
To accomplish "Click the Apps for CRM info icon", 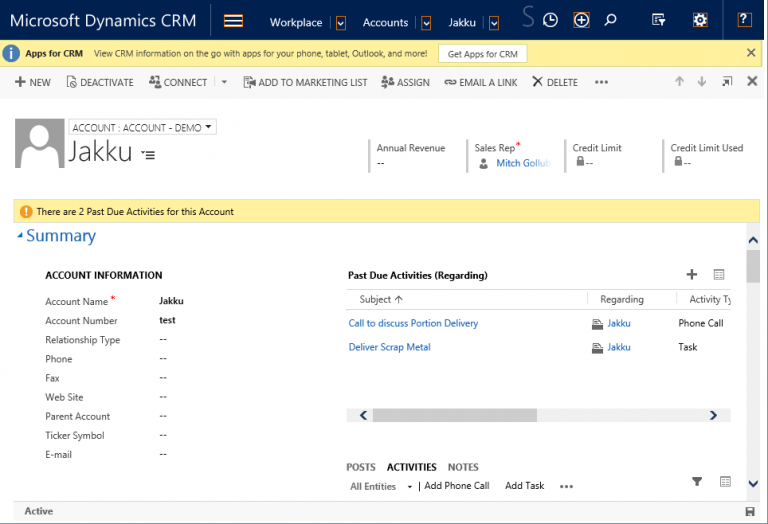I will 11,53.
